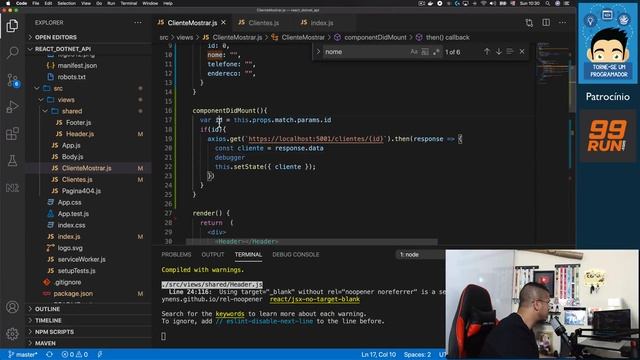Click editor horizontal scrollbar
Image resolution: width=640 pixels, height=360 pixels.
pyautogui.click(x=312, y=242)
